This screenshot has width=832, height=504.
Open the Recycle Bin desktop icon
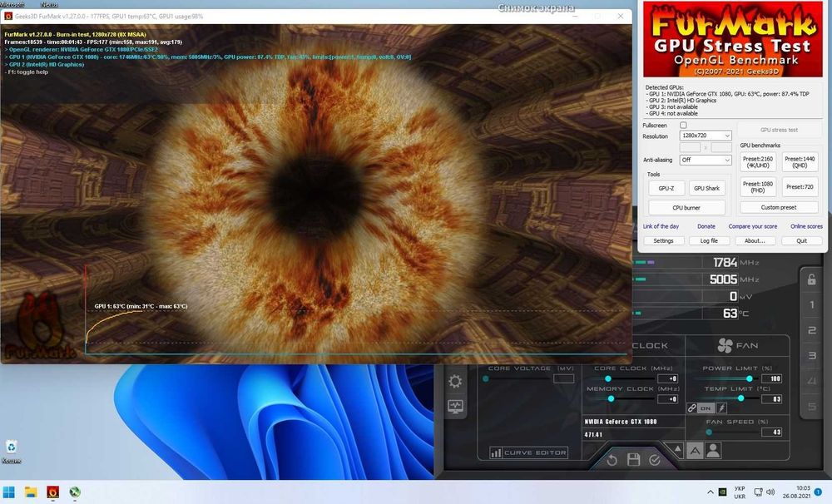11,452
